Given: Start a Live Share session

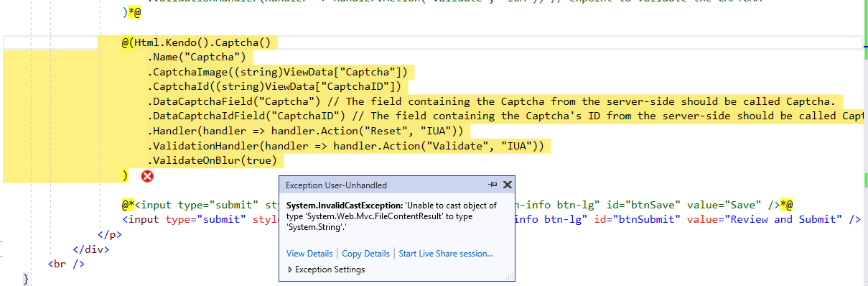Looking at the screenshot, I should click(x=445, y=254).
